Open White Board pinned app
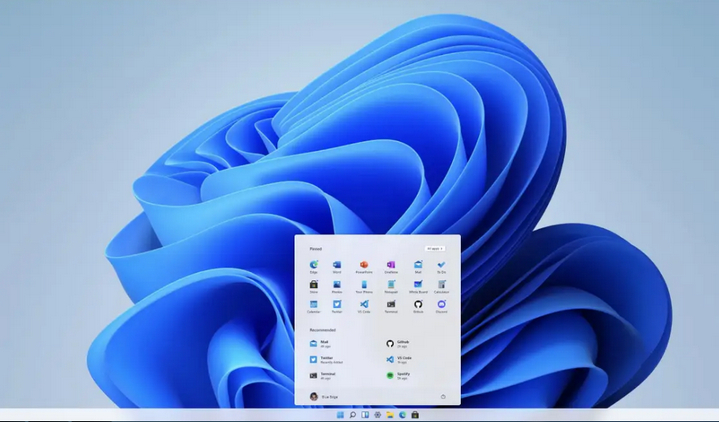Image resolution: width=719 pixels, height=422 pixels. coord(418,287)
